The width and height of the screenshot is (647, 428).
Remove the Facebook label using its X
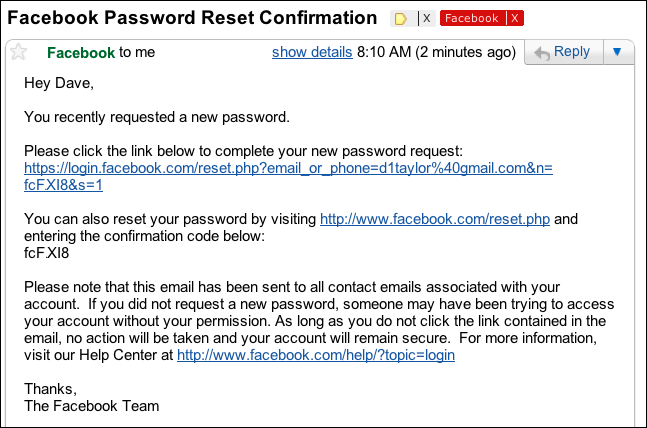515,18
